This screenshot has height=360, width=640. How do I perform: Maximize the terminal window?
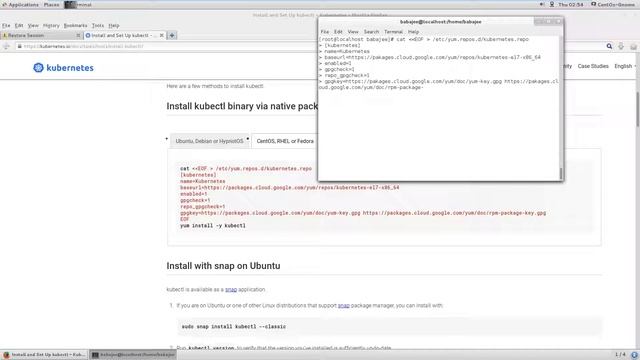click(x=549, y=22)
